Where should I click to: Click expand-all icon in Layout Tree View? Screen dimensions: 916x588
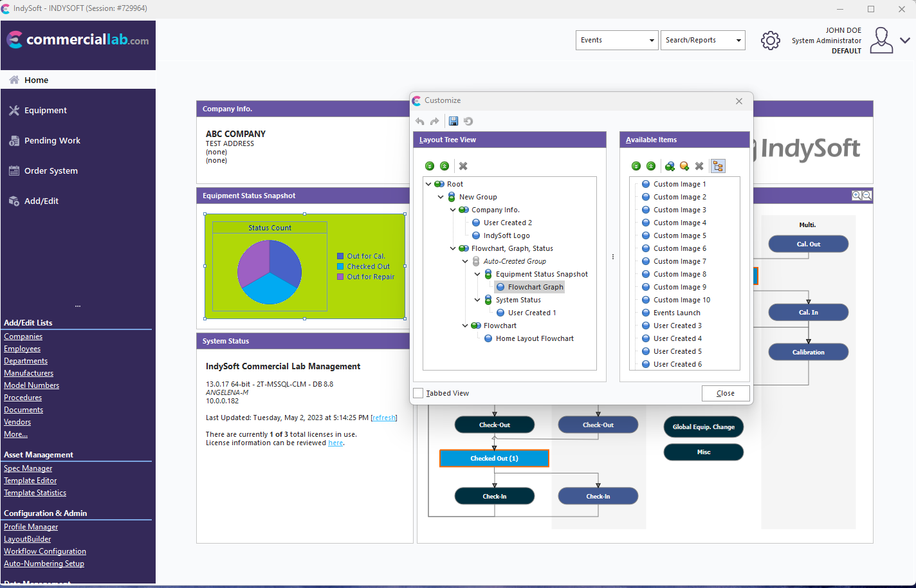[x=430, y=166]
